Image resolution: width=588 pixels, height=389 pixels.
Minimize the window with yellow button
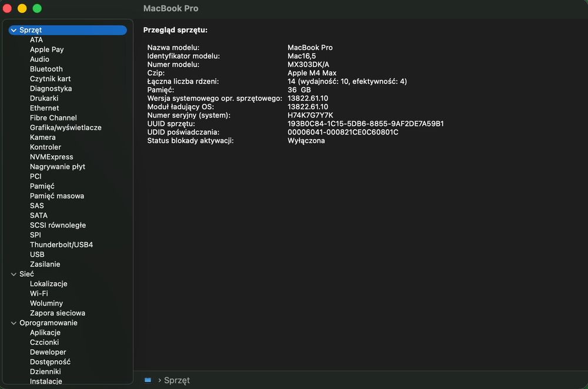point(22,8)
